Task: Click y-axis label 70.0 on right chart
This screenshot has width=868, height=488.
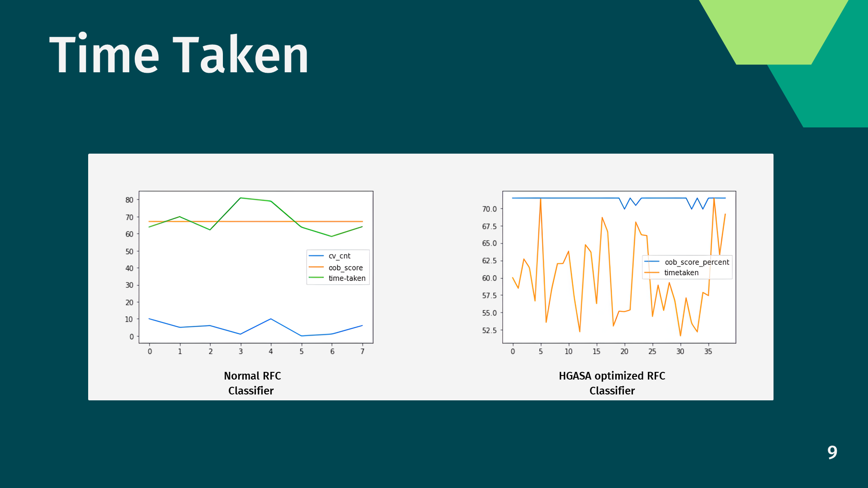Action: click(489, 209)
